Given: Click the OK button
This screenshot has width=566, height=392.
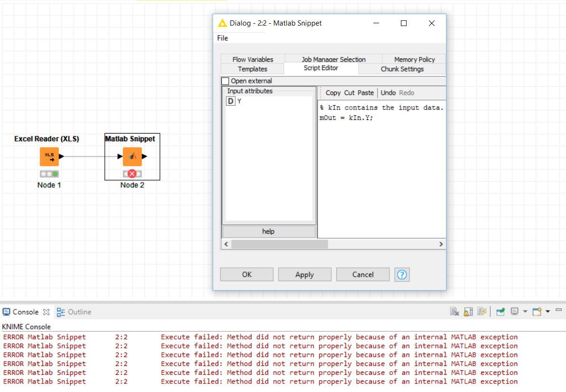Looking at the screenshot, I should tap(247, 275).
